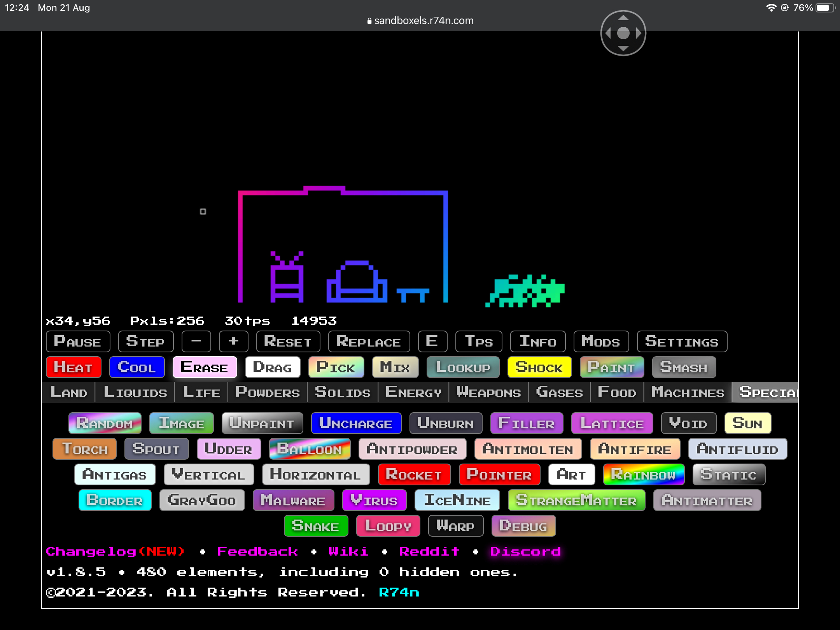The image size is (840, 630).
Task: Decrease brush size with minus button
Action: pyautogui.click(x=196, y=341)
